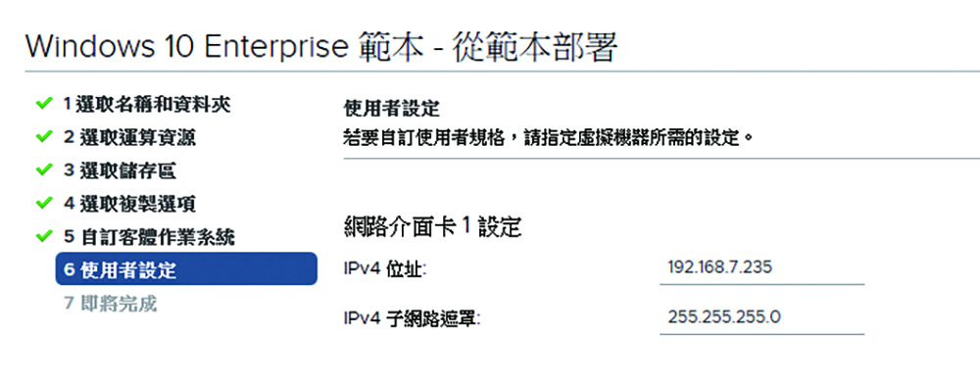This screenshot has height=385, width=980.
Task: Click the green checkmark beside 選取名稱和資料夾
Action: pyautogui.click(x=43, y=103)
